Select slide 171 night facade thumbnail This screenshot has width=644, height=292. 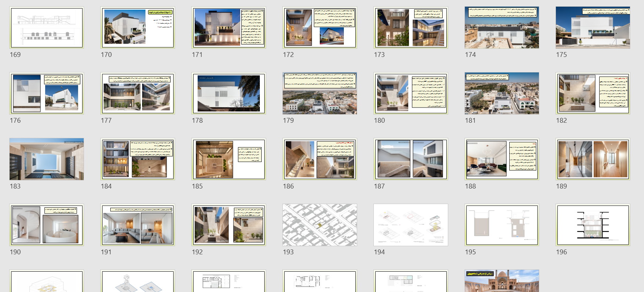[229, 28]
